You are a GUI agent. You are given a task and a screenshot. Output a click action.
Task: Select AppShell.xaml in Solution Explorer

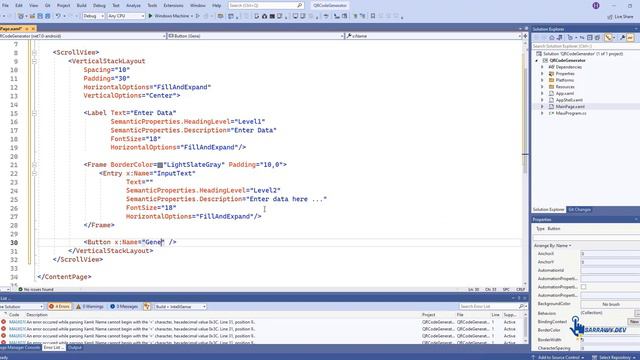tap(569, 100)
